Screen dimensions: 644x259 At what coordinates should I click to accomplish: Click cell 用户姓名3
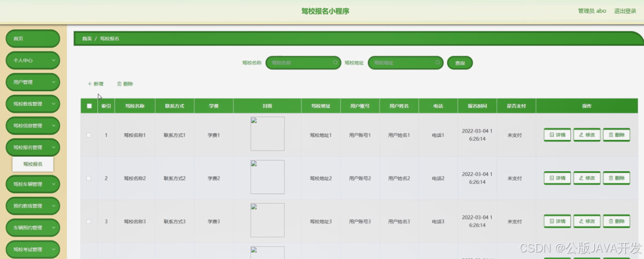click(x=399, y=221)
